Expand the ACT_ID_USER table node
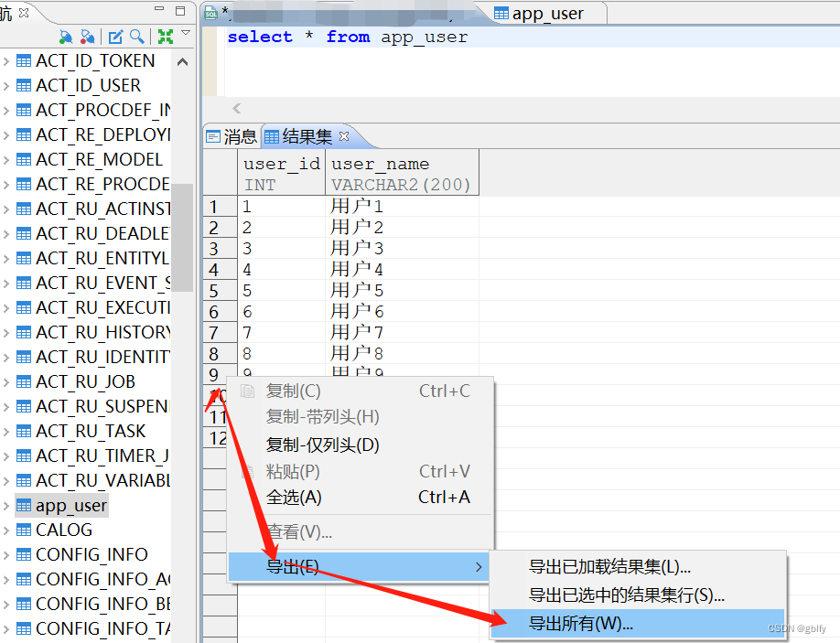The image size is (840, 643). click(5, 86)
